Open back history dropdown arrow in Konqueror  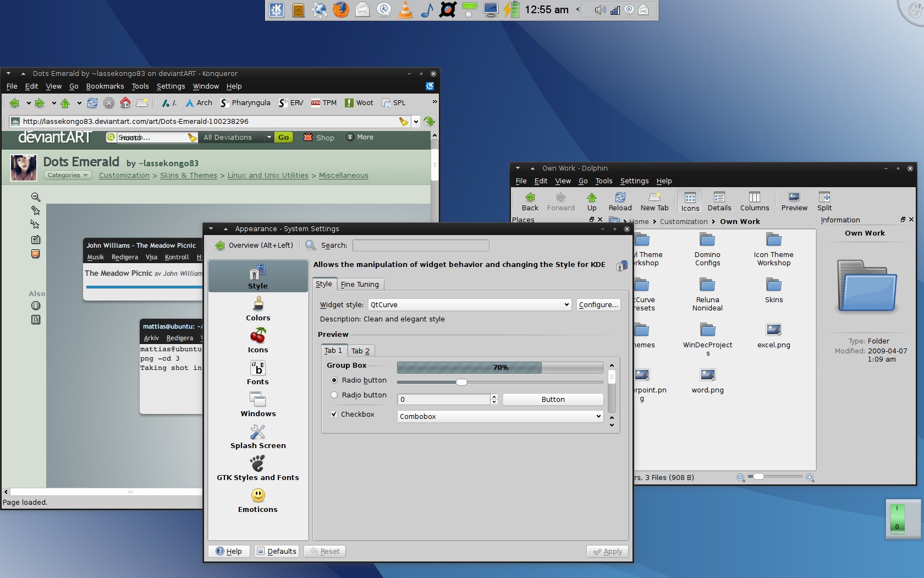29,103
